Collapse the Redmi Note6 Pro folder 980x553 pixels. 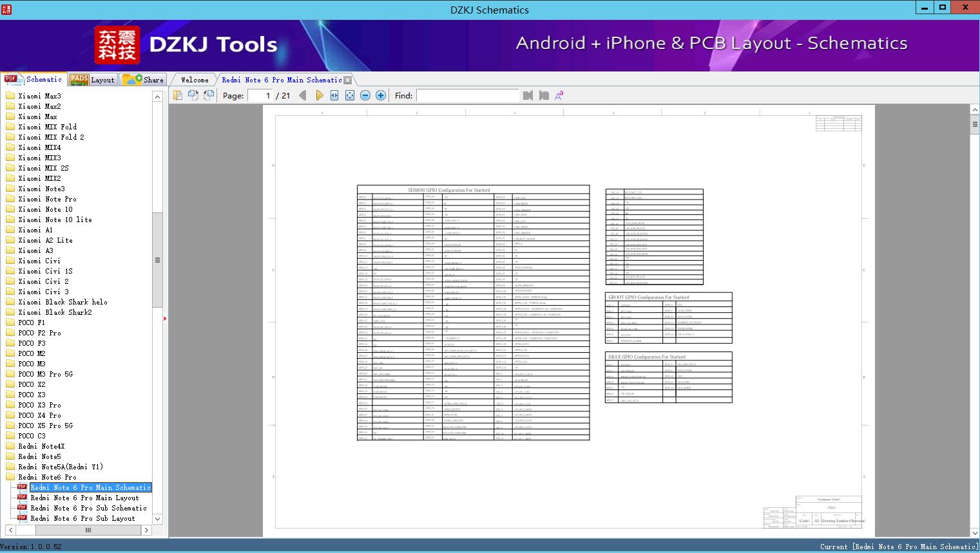coord(47,477)
